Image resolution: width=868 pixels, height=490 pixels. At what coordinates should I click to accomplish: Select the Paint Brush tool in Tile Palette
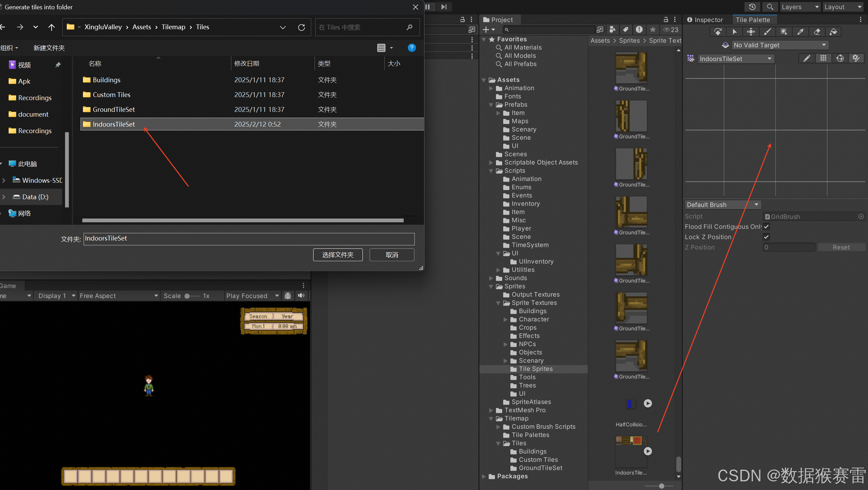[767, 32]
